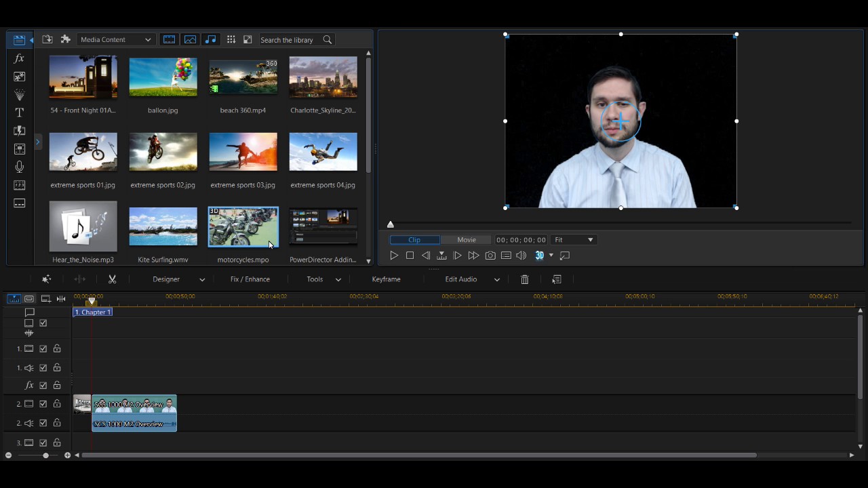This screenshot has height=488, width=868.
Task: Toggle audio files filter in library
Action: coord(210,39)
